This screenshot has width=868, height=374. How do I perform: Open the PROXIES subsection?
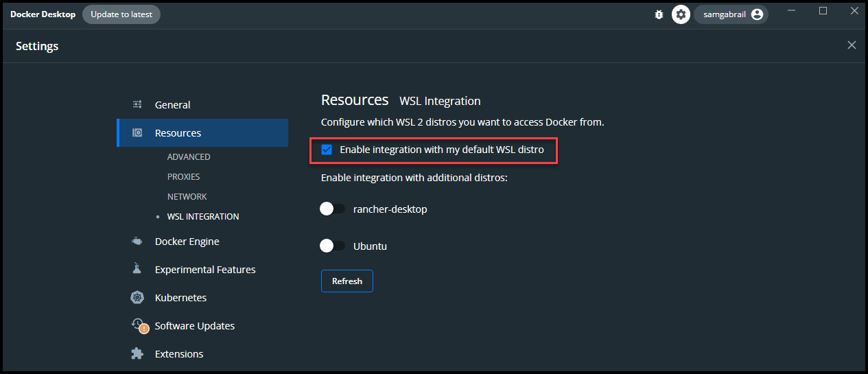point(184,177)
